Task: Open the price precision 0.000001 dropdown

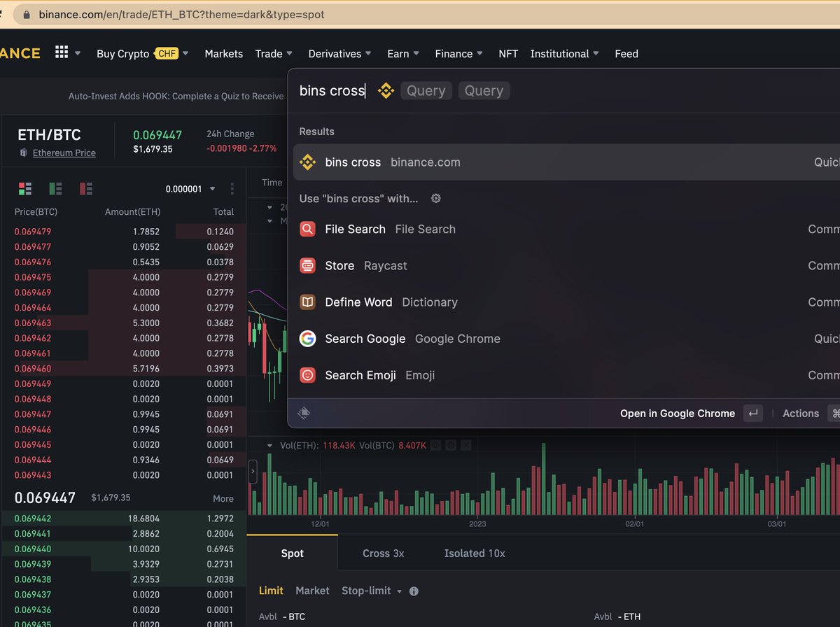Action: pos(191,189)
